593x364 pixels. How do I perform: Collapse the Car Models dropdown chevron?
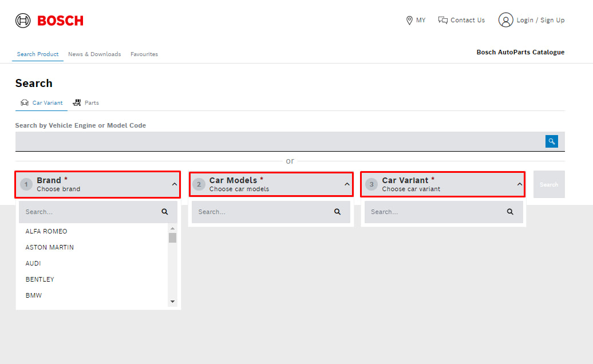(x=347, y=184)
